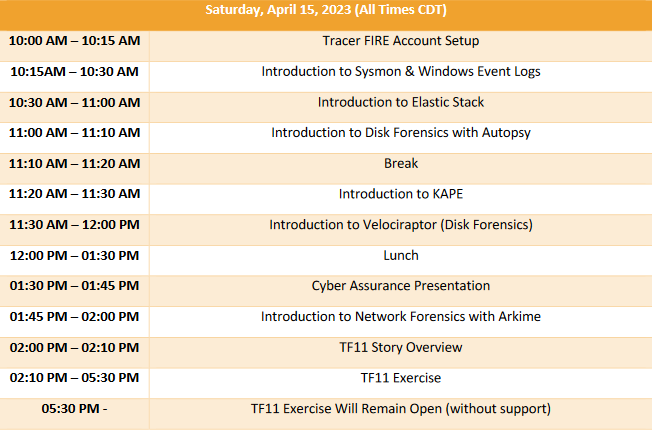This screenshot has width=652, height=431.
Task: Click the Saturday, April 15, 2023 header
Action: pyautogui.click(x=326, y=10)
